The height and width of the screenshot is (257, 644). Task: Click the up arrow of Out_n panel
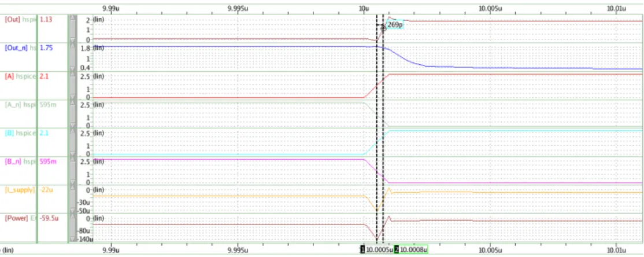73,46
